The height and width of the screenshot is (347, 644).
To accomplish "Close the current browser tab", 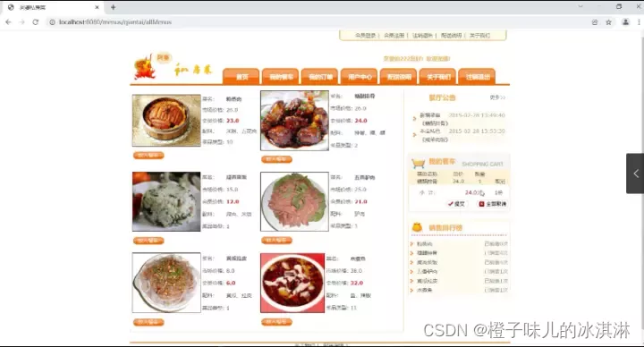I will click(x=97, y=7).
